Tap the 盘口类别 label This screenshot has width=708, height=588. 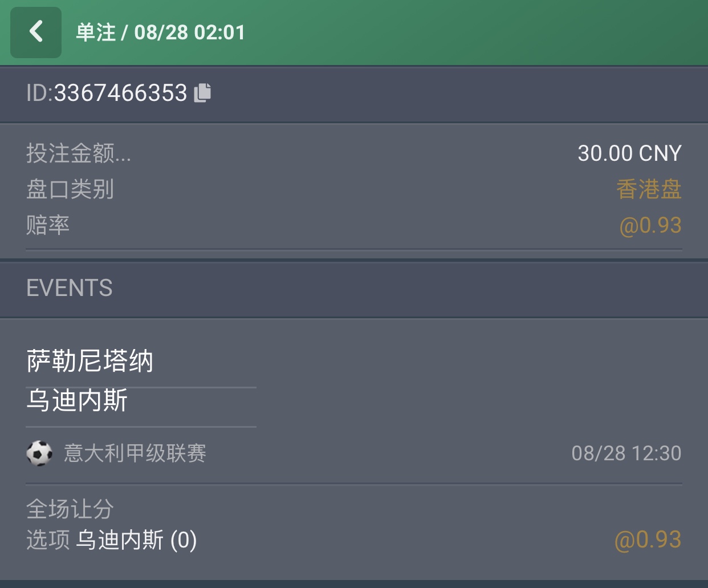point(70,189)
